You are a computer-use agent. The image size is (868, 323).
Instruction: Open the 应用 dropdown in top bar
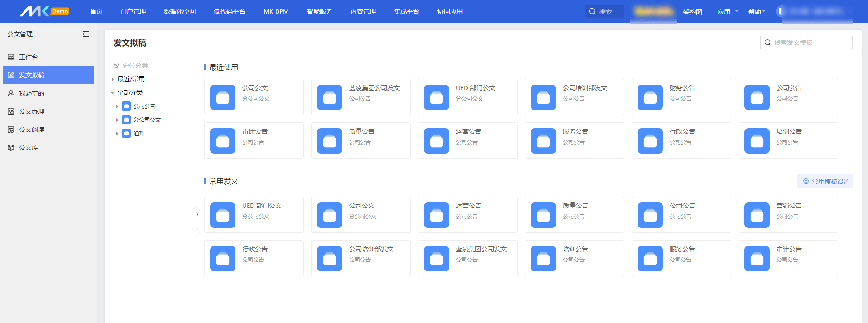coord(727,12)
